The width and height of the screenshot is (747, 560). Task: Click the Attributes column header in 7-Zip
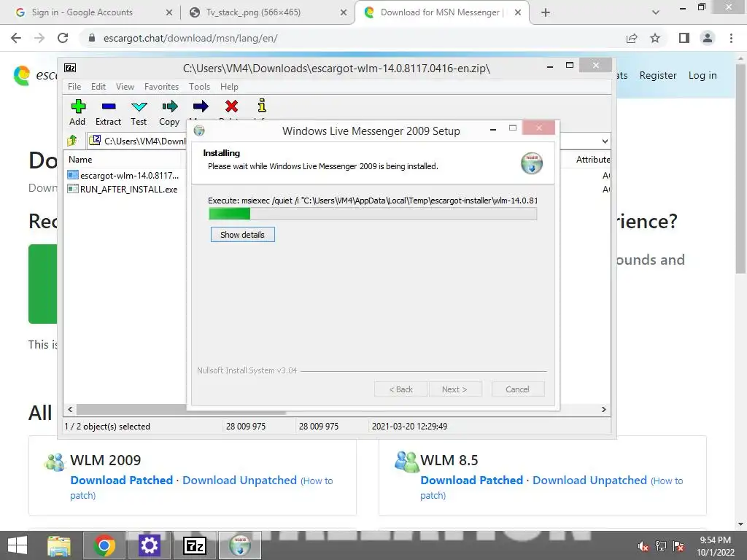[592, 160]
